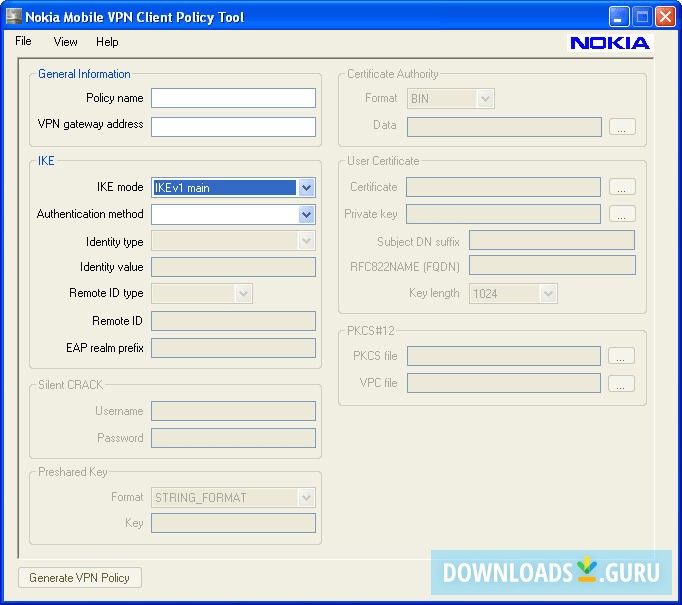Click the Preshared Key field
The width and height of the screenshot is (682, 605).
pyautogui.click(x=233, y=523)
